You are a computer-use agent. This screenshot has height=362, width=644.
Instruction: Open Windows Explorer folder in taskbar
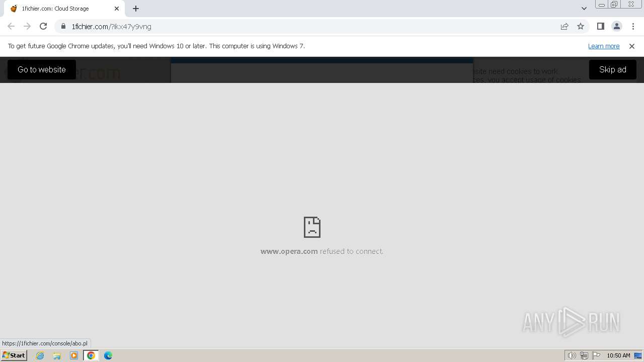point(57,355)
